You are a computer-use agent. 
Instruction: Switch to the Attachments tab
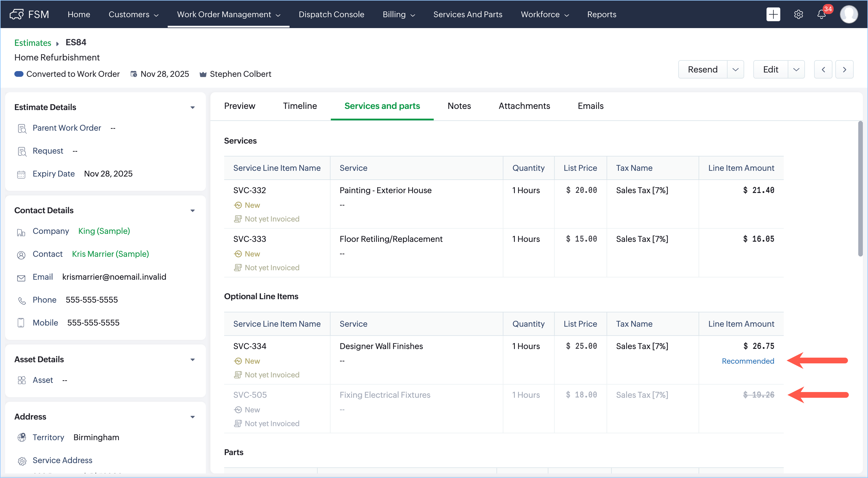click(x=524, y=106)
